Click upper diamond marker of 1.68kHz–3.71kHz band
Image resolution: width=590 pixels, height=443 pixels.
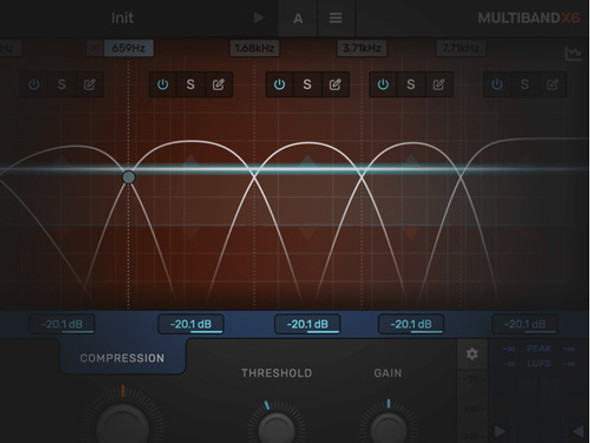tap(307, 161)
